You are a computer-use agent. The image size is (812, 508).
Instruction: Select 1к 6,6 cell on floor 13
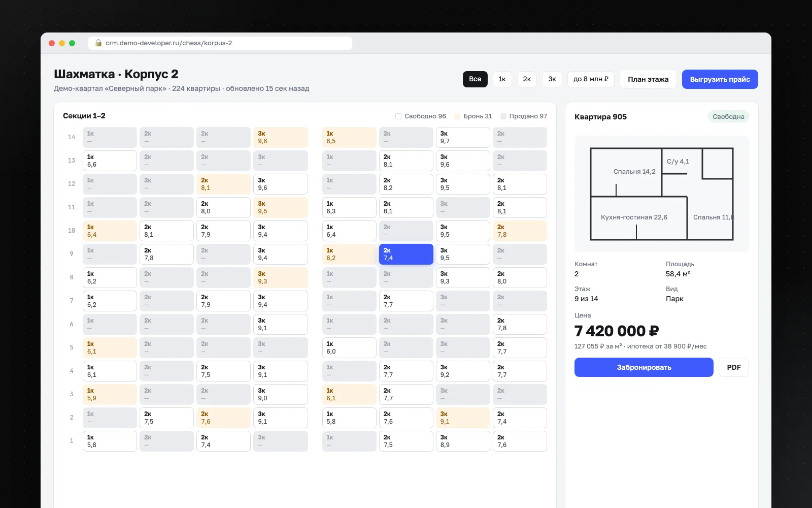click(110, 161)
